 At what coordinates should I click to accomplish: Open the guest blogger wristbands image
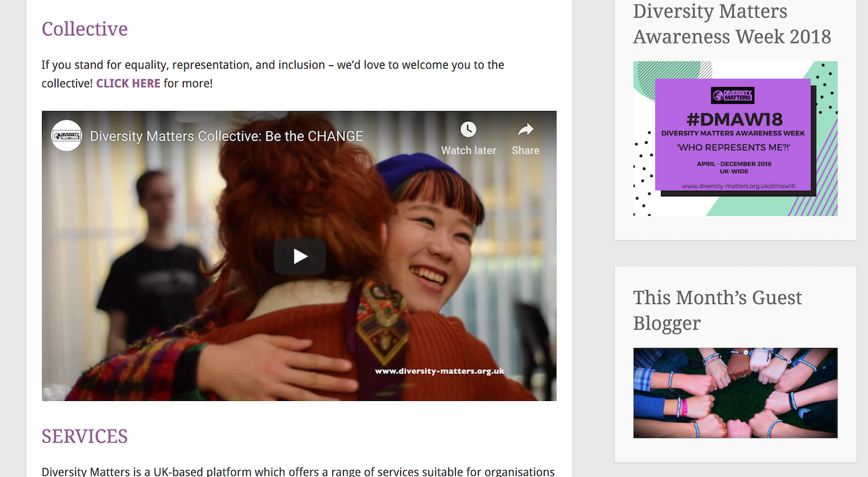(x=735, y=393)
